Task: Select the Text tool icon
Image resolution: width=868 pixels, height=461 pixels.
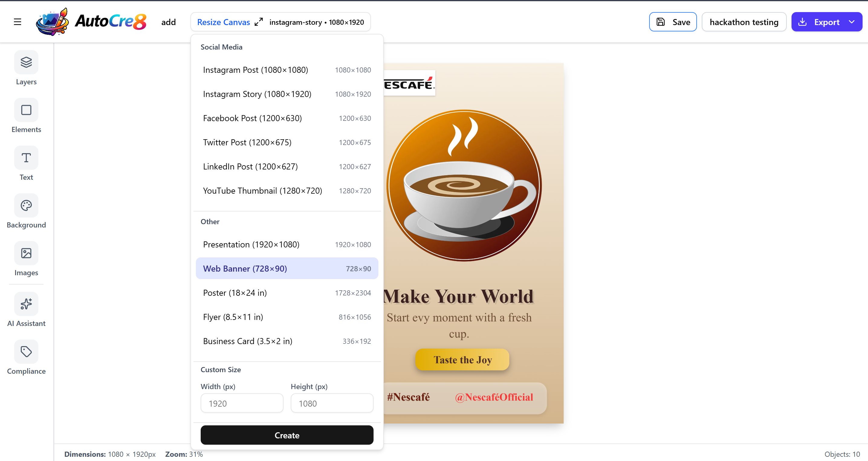Action: click(26, 158)
